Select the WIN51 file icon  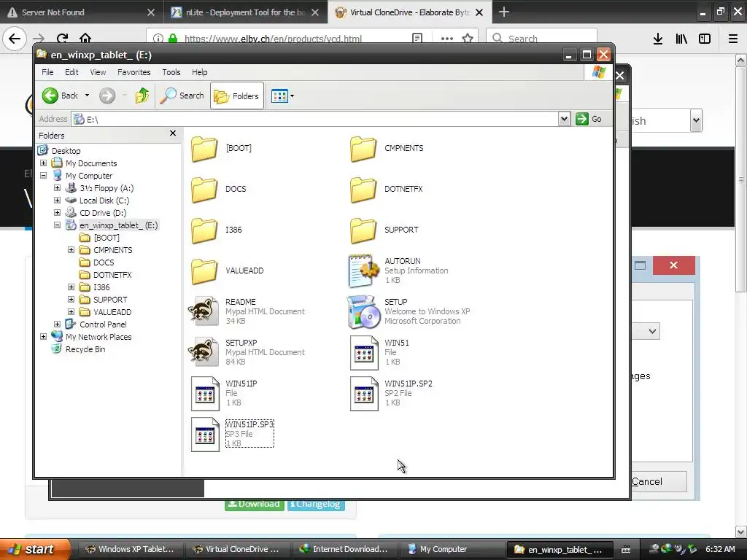364,353
